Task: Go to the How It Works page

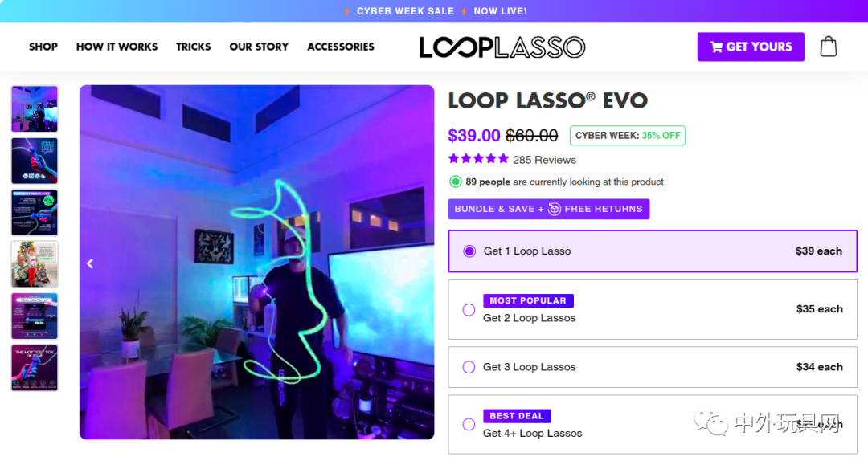Action: click(x=117, y=47)
